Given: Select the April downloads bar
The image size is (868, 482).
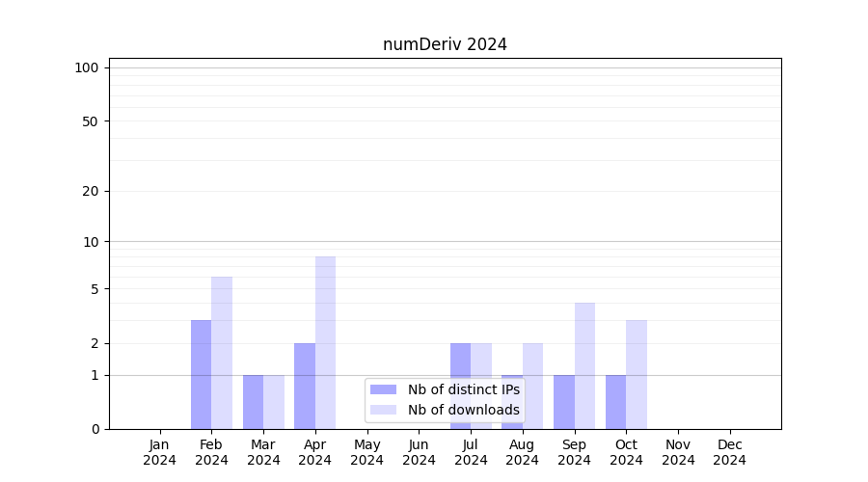Looking at the screenshot, I should point(325,342).
